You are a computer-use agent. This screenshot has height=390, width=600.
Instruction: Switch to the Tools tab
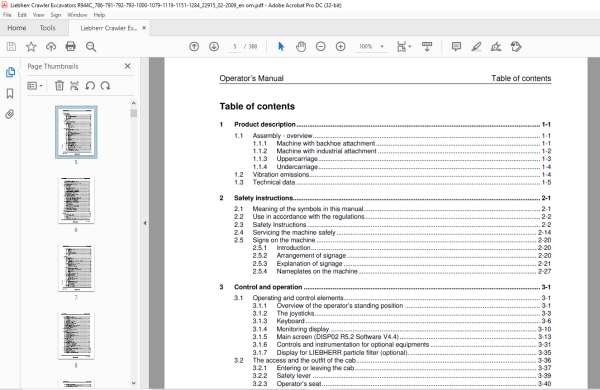tap(47, 28)
